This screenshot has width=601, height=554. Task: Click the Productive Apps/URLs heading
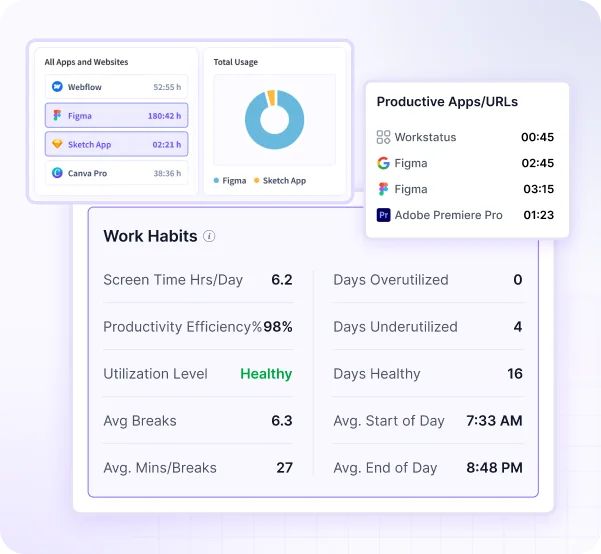pyautogui.click(x=447, y=102)
